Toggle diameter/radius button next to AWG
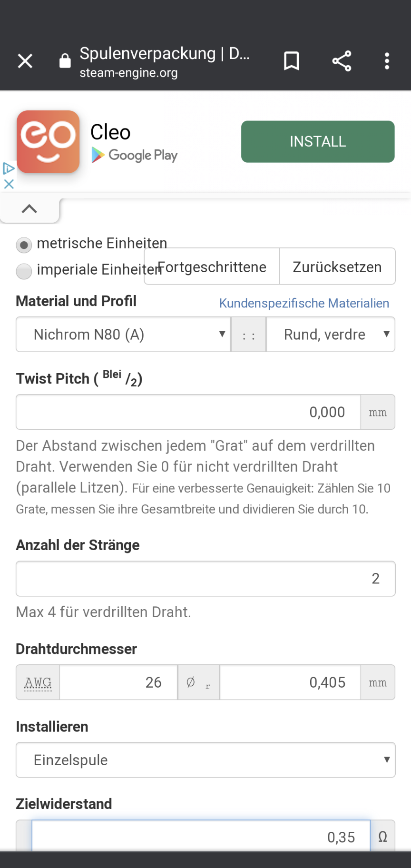 (198, 682)
